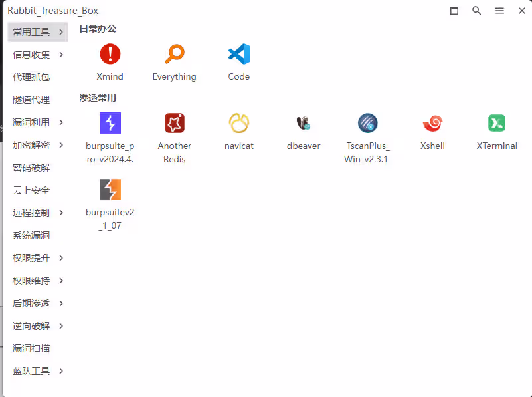This screenshot has height=397, width=532.
Task: Open the 密码破解 section
Action: [x=31, y=167]
